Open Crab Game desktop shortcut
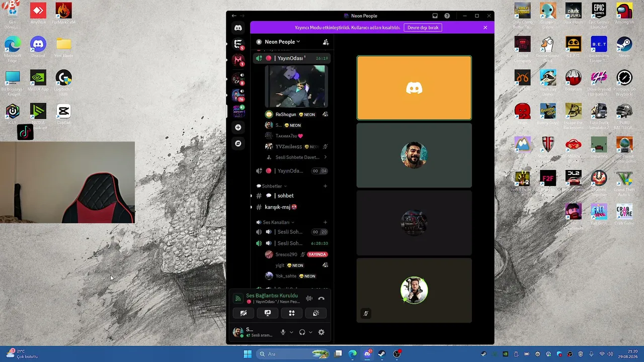The image size is (644, 362). pos(624,215)
